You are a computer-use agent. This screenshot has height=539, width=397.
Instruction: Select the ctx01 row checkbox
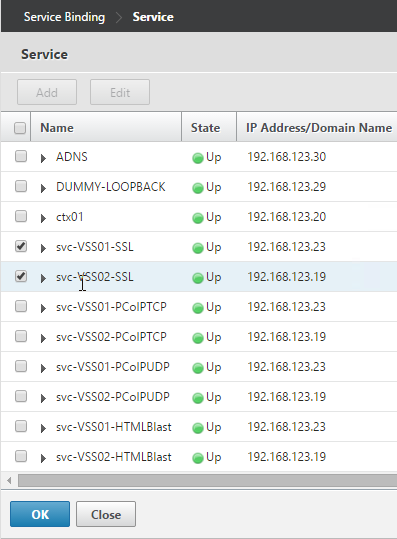21,216
